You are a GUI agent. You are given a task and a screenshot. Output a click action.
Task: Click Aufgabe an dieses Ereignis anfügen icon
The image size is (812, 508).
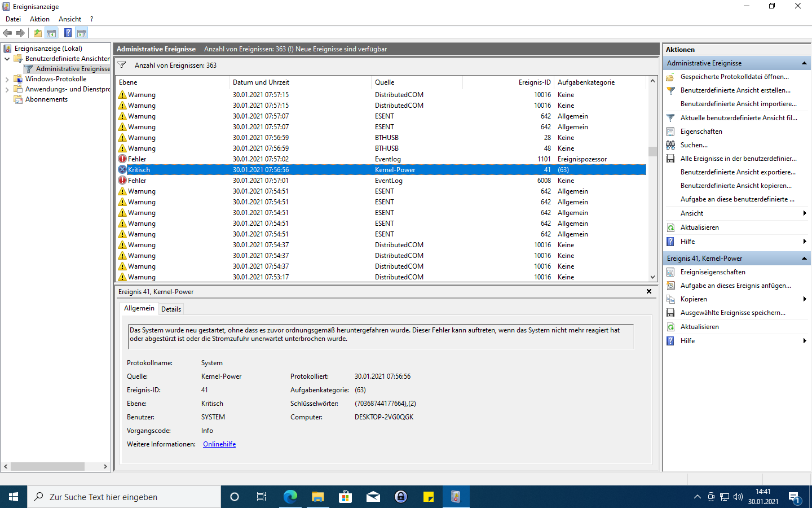(670, 286)
